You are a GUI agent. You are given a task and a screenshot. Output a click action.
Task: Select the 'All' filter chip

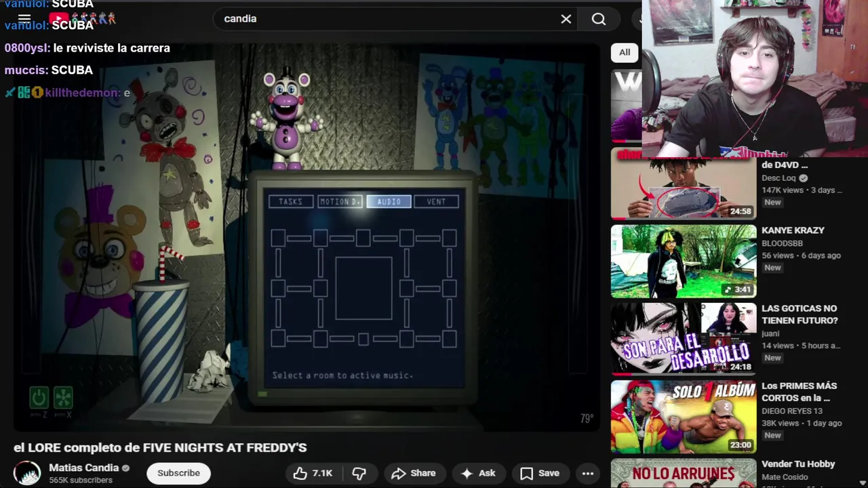625,52
